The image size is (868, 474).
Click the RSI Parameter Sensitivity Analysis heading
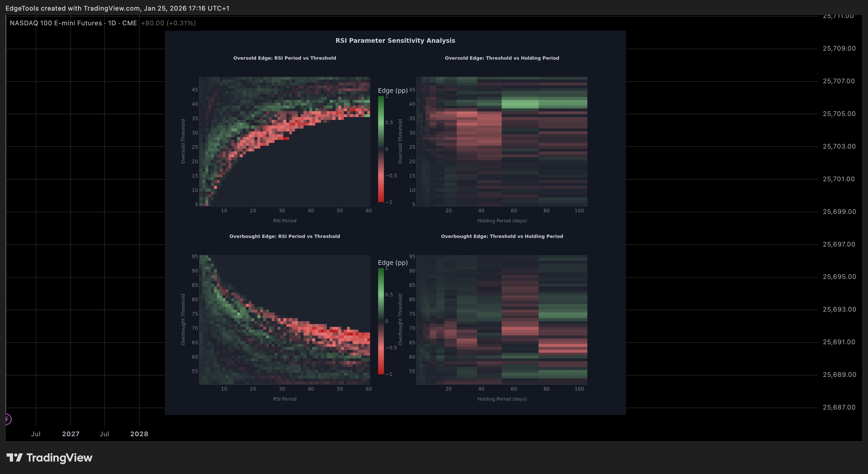click(395, 41)
